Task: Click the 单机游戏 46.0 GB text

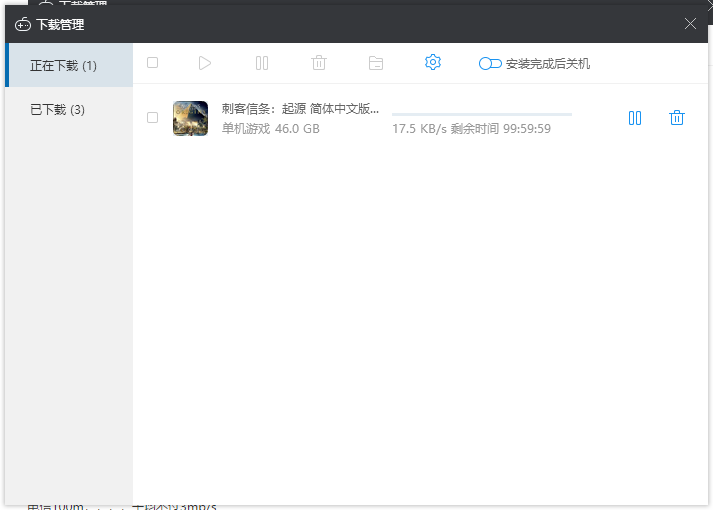Action: [x=271, y=129]
